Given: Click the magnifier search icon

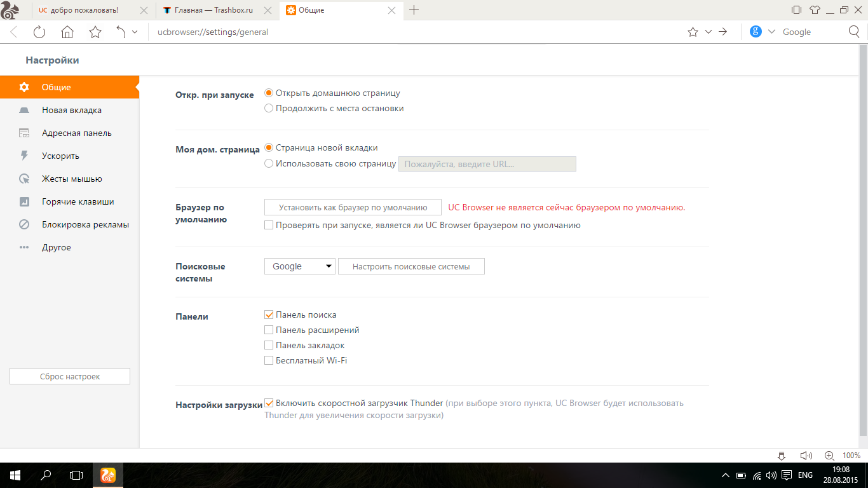Looking at the screenshot, I should pyautogui.click(x=854, y=32).
